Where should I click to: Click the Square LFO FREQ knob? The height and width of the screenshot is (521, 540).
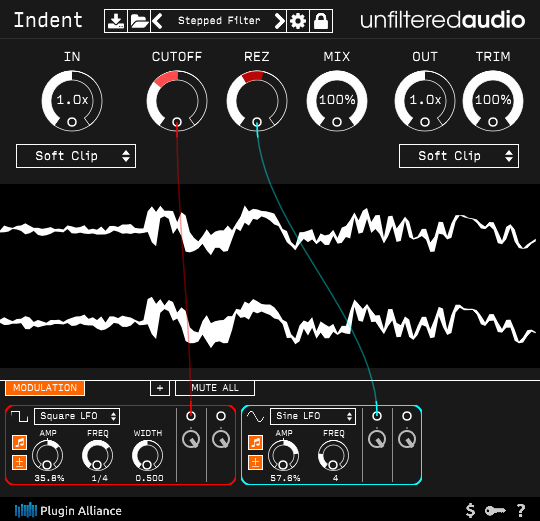pos(97,455)
